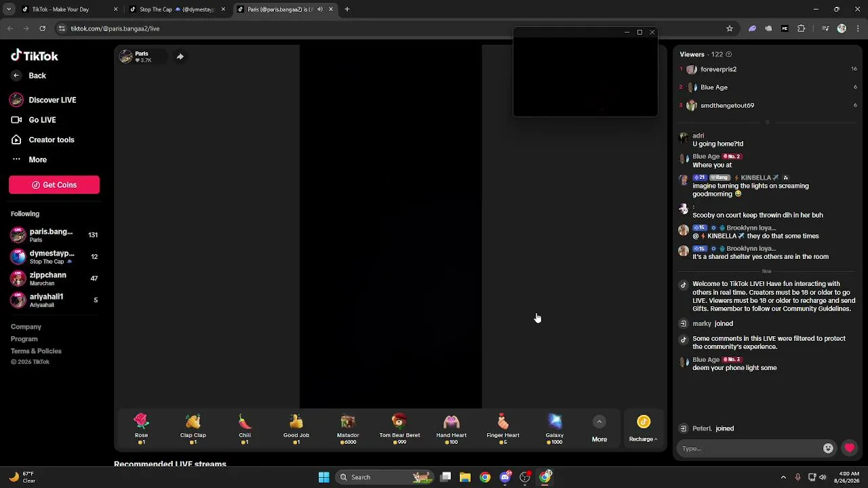Screen dimensions: 868x488
Task: Open Creator tools in the sidebar
Action: click(x=42, y=140)
